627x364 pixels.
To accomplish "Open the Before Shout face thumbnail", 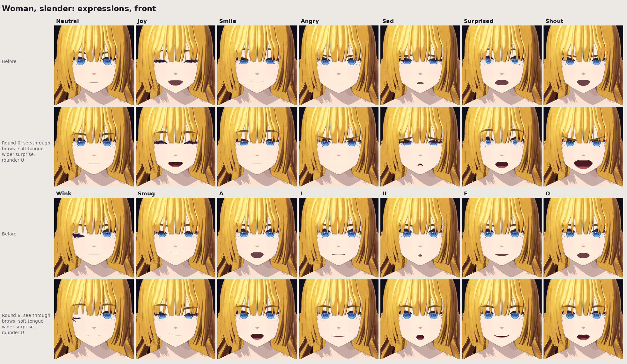I will click(x=583, y=65).
